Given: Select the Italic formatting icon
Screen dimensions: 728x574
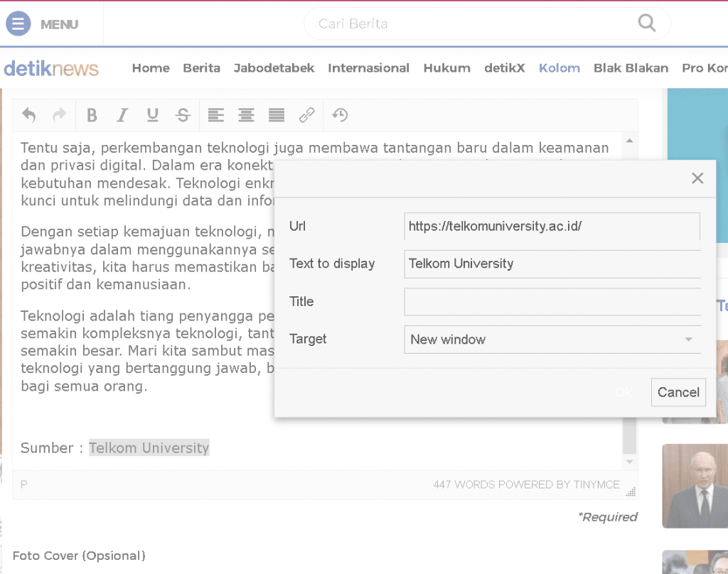Looking at the screenshot, I should 122,115.
